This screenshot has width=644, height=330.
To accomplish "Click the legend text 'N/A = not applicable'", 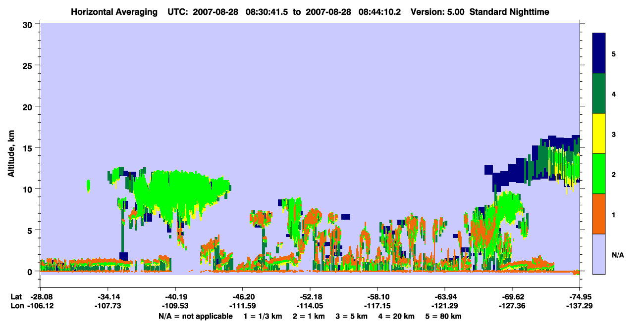I will tap(196, 316).
